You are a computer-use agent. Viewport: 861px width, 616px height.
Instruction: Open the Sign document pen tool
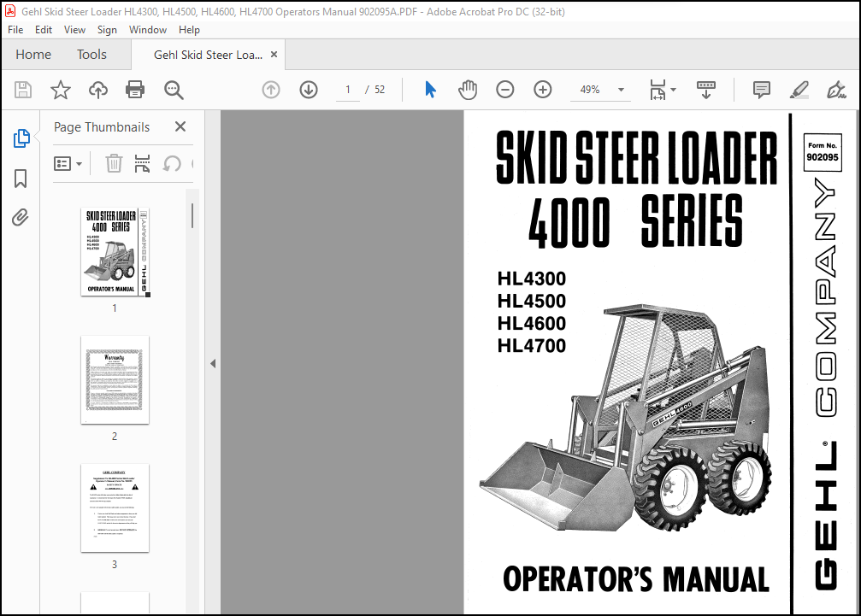point(836,90)
